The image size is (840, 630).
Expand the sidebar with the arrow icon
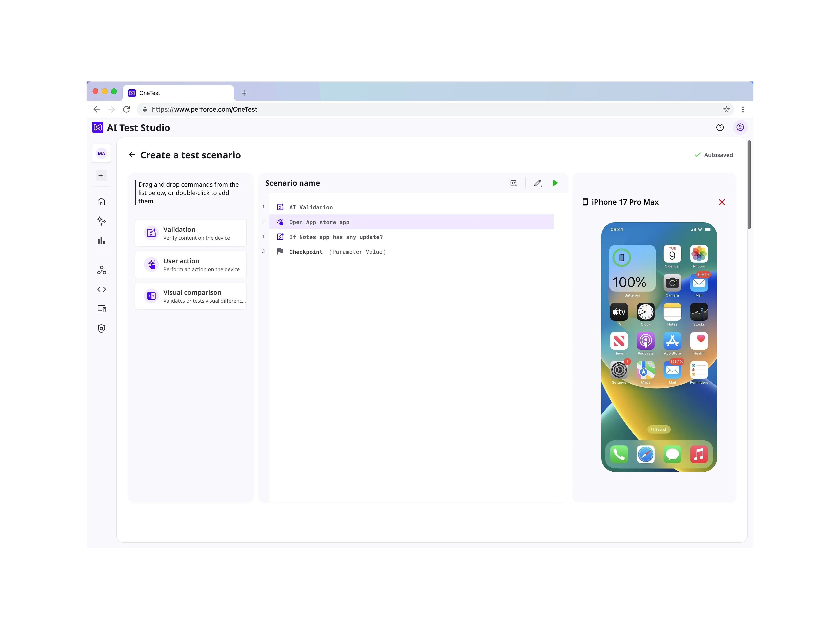101,176
